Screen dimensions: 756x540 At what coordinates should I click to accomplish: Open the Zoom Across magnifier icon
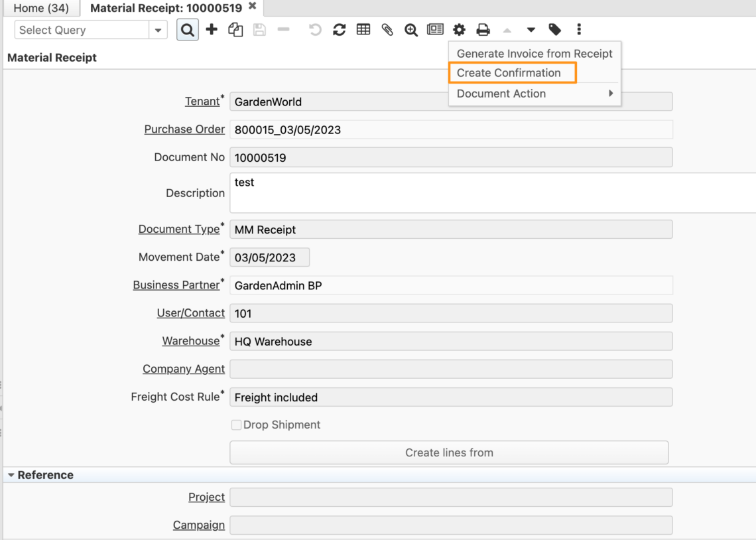[410, 29]
